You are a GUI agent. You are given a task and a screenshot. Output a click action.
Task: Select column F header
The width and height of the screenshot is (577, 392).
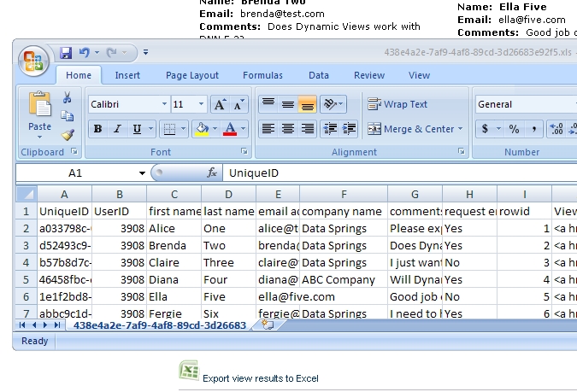point(344,194)
